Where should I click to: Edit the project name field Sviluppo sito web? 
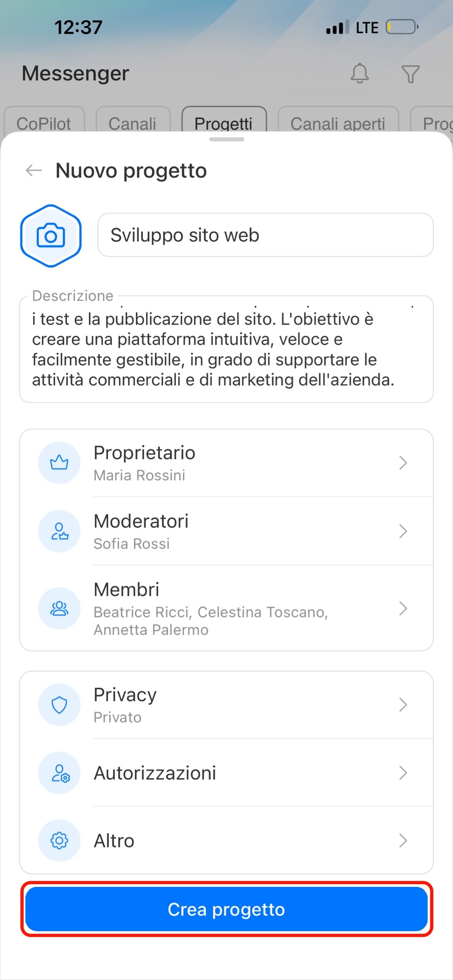tap(265, 235)
